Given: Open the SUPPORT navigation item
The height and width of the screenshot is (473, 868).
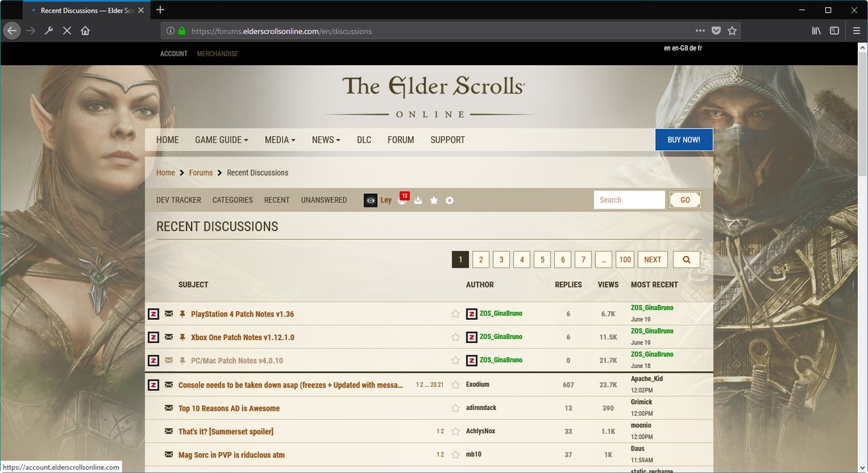Looking at the screenshot, I should pyautogui.click(x=448, y=140).
